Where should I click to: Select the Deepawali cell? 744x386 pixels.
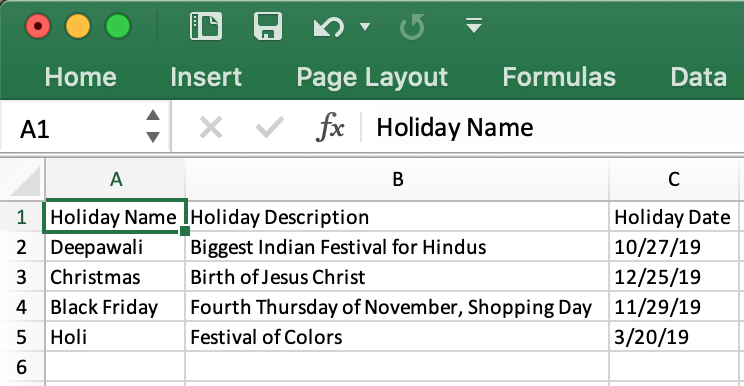coord(115,247)
